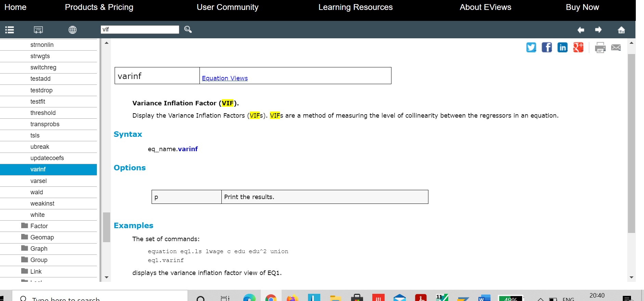This screenshot has height=301, width=644.
Task: Share page on LinkedIn
Action: coord(562,47)
